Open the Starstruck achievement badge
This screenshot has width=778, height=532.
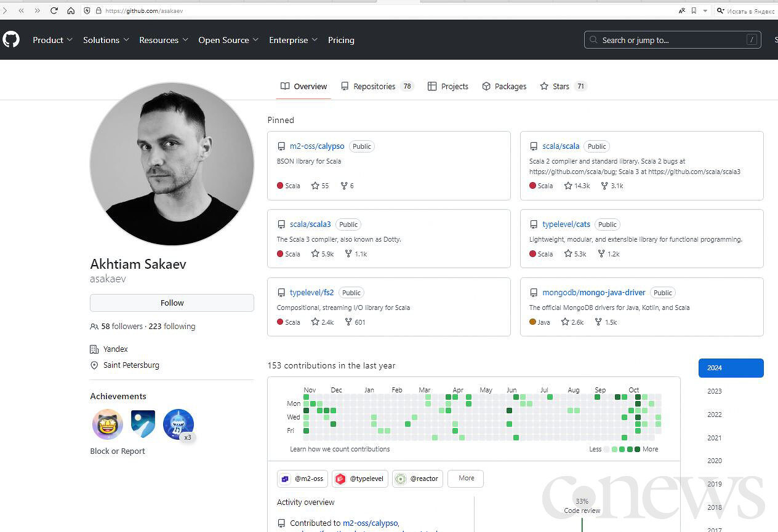point(108,424)
